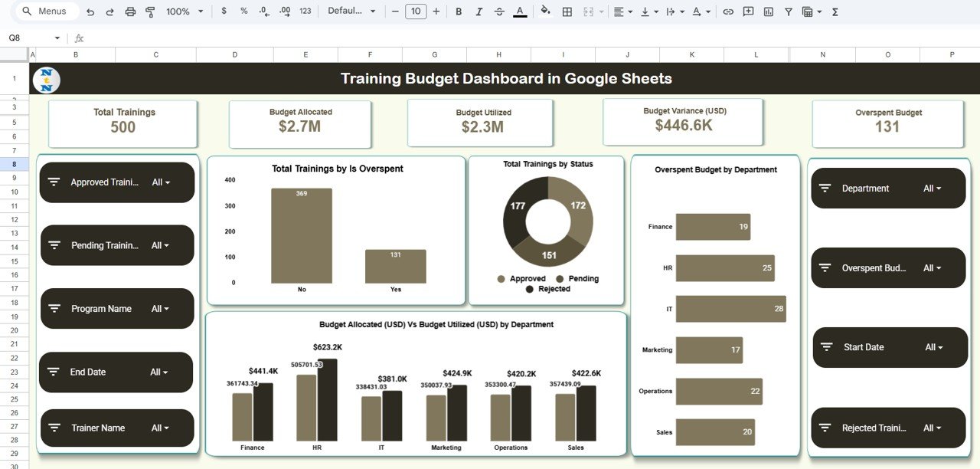Image resolution: width=980 pixels, height=469 pixels.
Task: Open the Borders icon
Action: point(567,11)
